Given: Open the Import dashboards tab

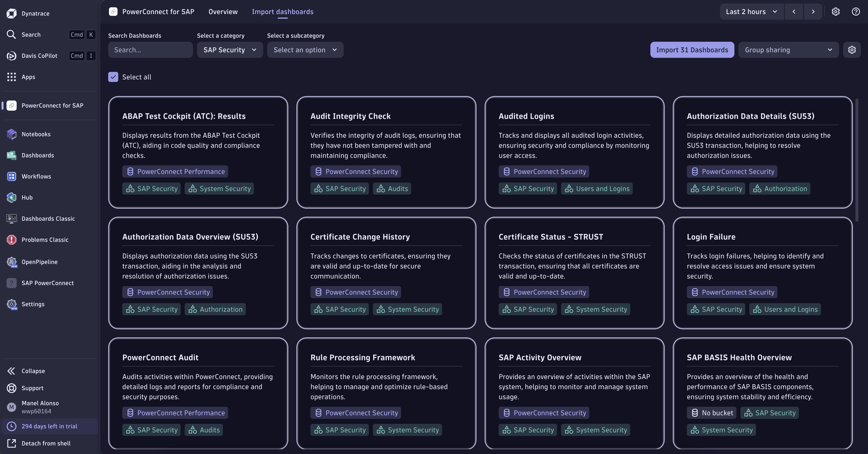Looking at the screenshot, I should tap(282, 12).
